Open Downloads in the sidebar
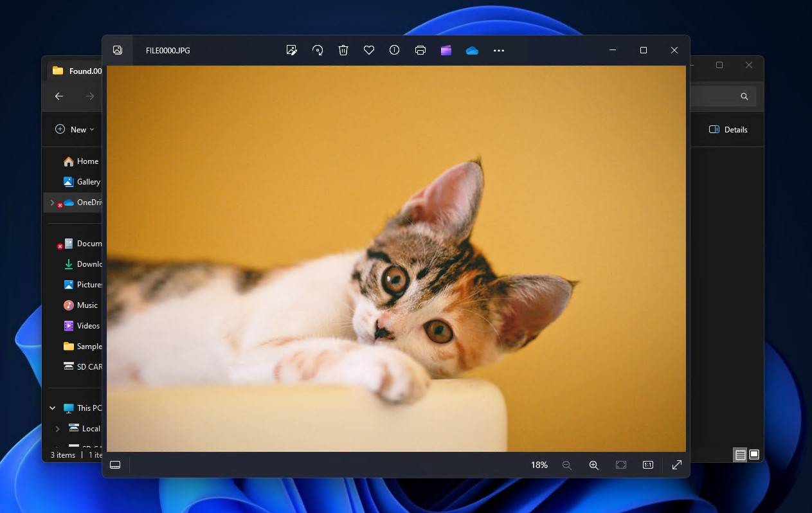 [82, 264]
